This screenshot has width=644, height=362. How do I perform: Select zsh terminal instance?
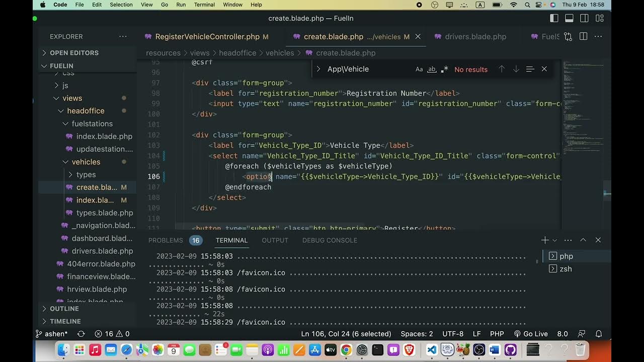pyautogui.click(x=576, y=269)
